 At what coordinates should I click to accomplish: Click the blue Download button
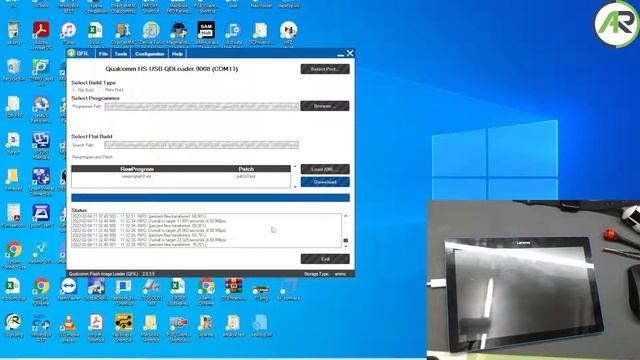pos(325,182)
